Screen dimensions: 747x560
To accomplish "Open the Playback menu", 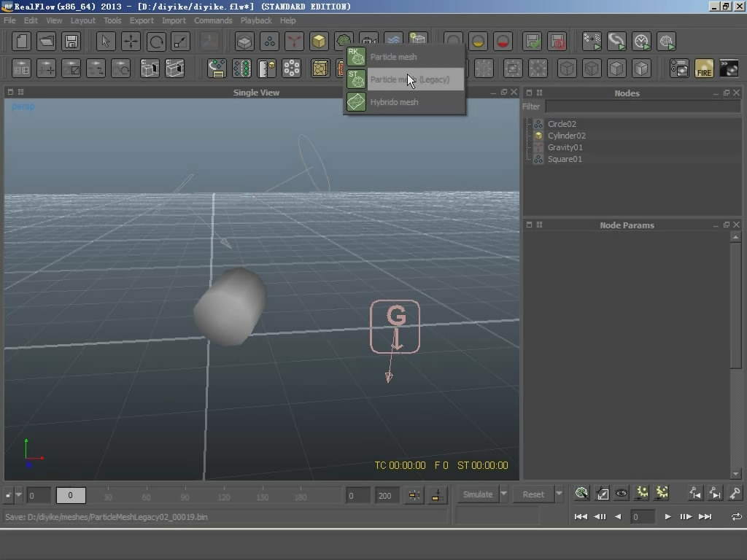I will click(x=256, y=20).
